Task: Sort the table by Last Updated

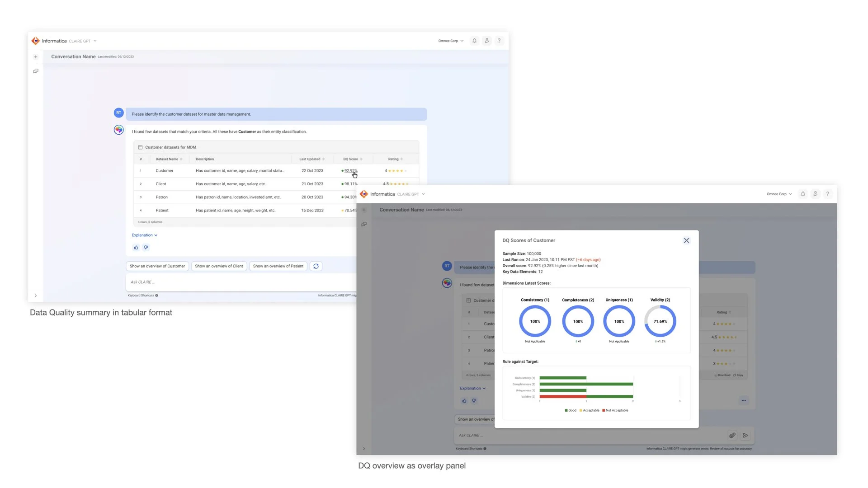Action: (x=311, y=159)
